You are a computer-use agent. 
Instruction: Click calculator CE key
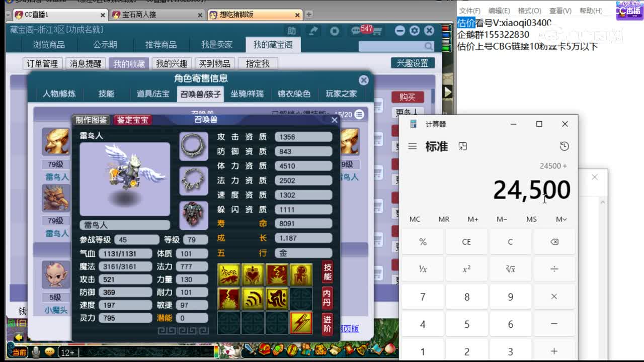tap(466, 242)
